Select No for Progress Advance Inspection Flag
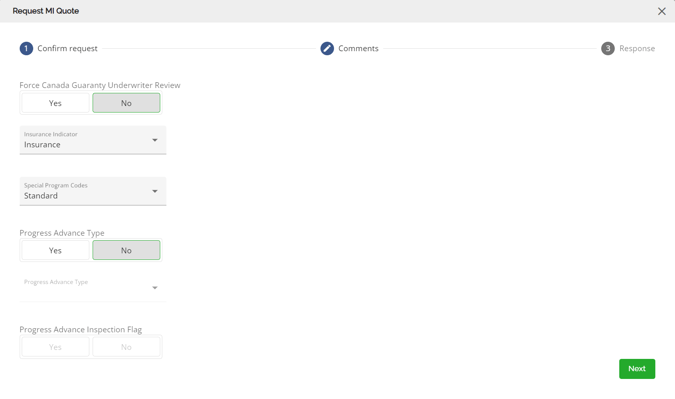This screenshot has width=675, height=399. (x=126, y=347)
